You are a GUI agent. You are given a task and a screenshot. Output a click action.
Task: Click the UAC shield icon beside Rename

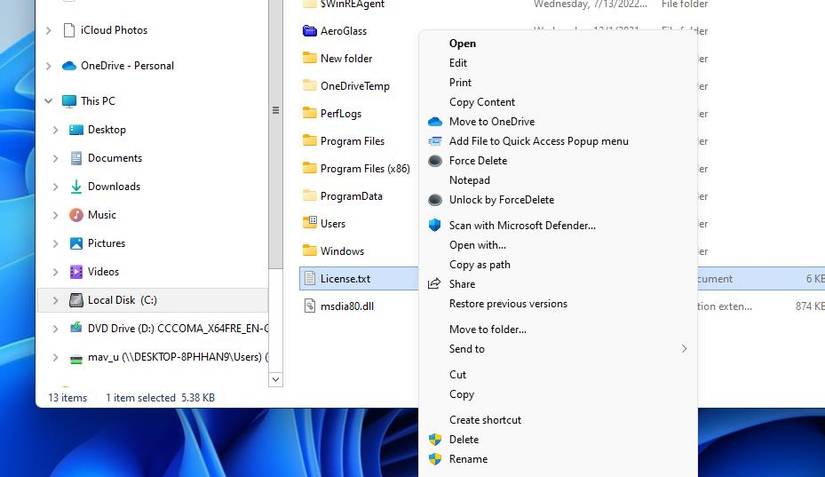(x=435, y=459)
